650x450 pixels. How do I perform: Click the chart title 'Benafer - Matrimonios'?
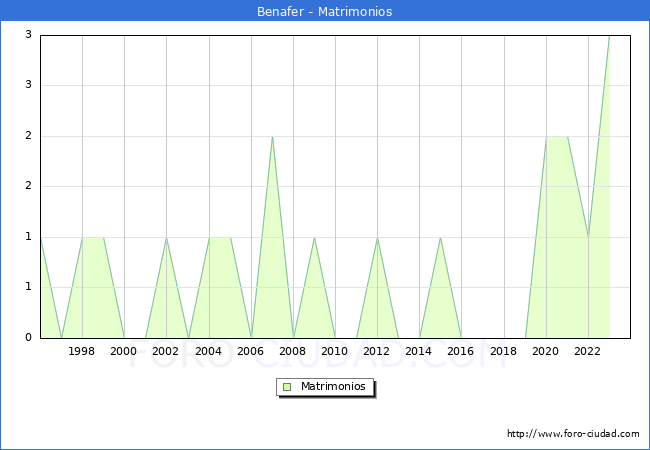pos(325,11)
